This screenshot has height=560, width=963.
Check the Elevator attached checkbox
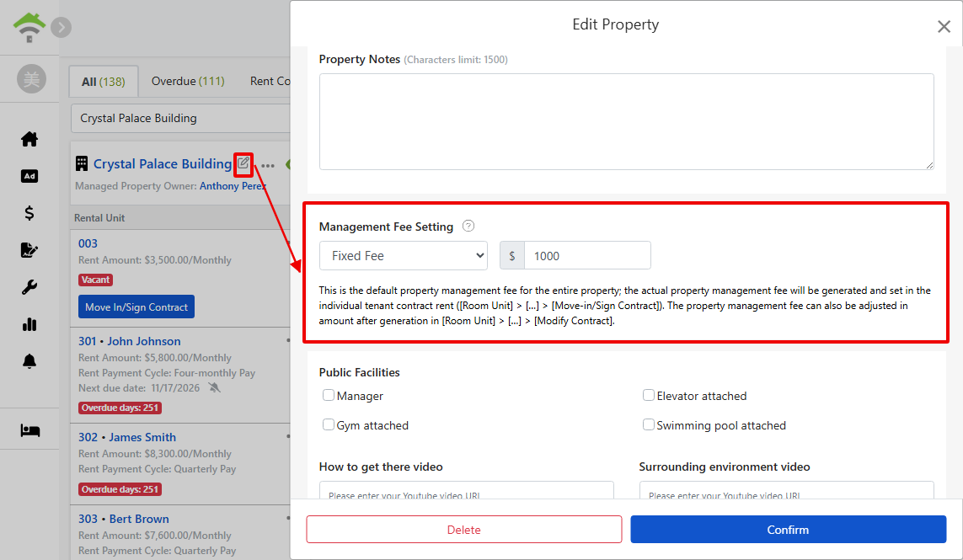pos(649,395)
